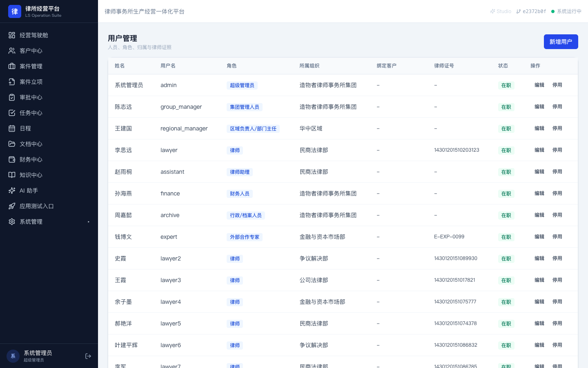Click the 超级管理员 role tag
This screenshot has width=588, height=368.
(242, 85)
